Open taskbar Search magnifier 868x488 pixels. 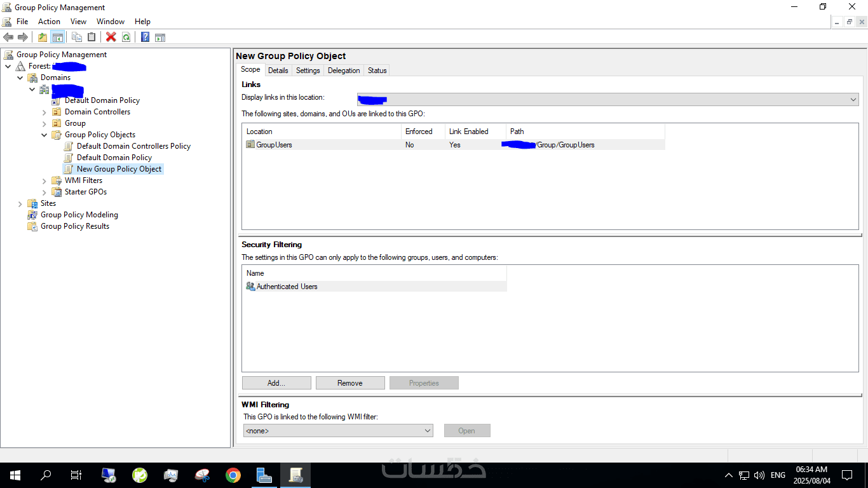click(46, 475)
